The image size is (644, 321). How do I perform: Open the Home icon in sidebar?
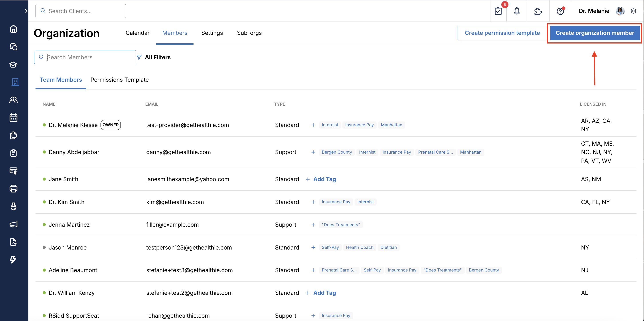tap(14, 29)
